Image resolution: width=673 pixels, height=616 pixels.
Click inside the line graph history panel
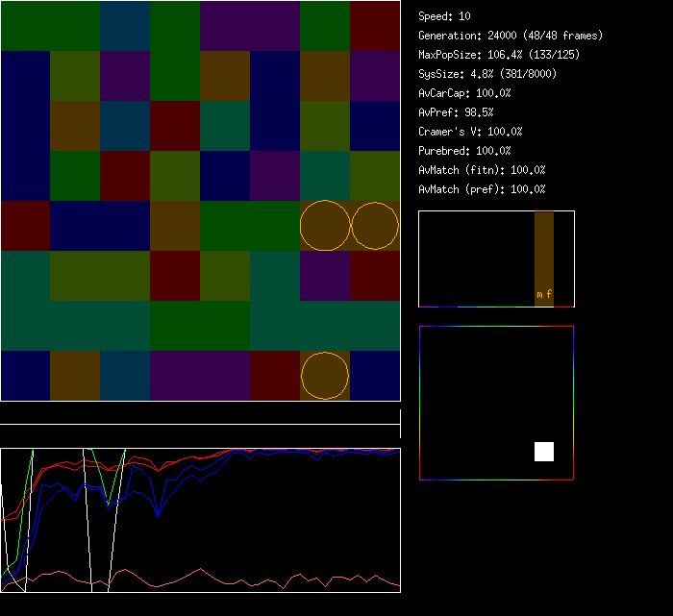[200, 519]
